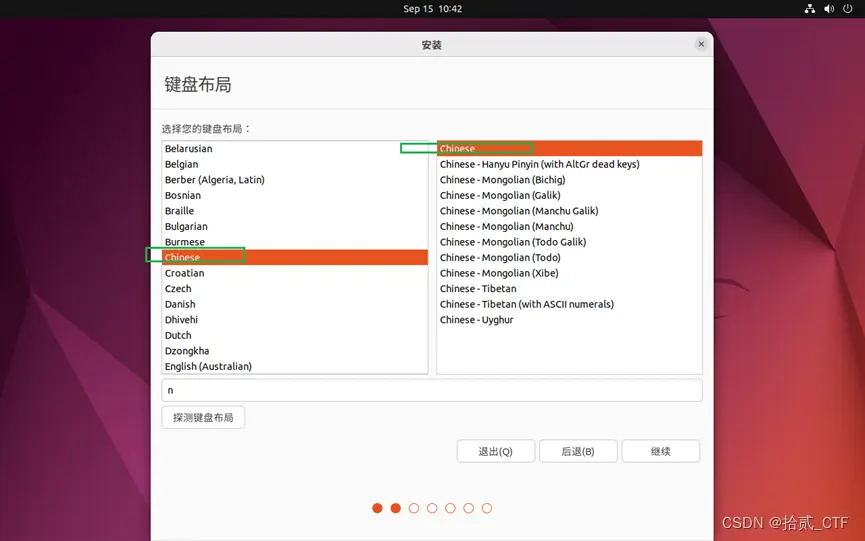Select Belgian keyboard language

295,164
